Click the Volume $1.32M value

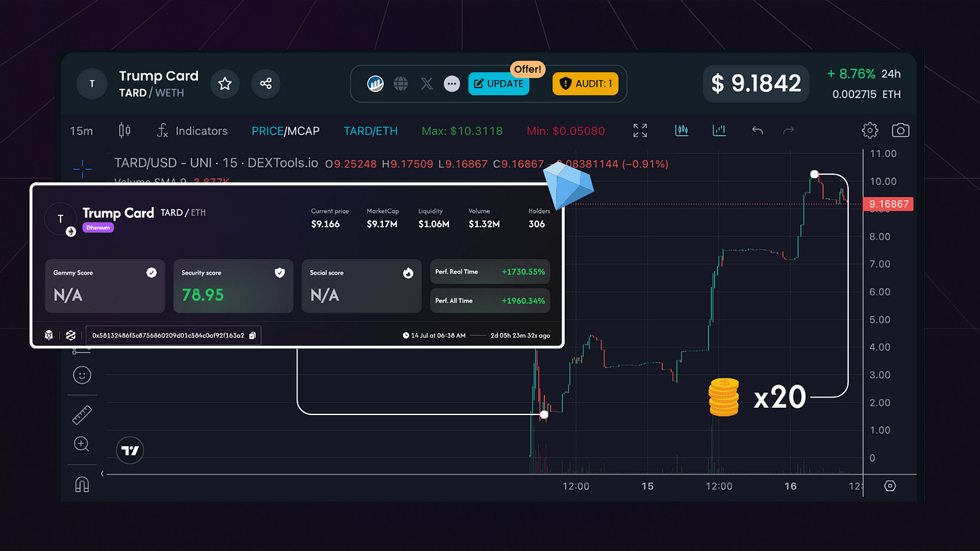pyautogui.click(x=484, y=224)
